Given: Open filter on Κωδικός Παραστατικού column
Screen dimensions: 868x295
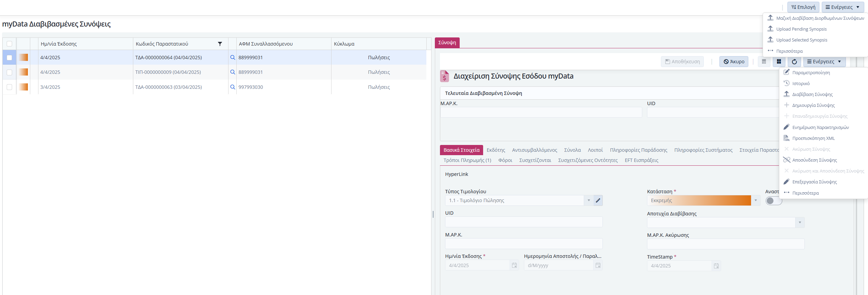Looking at the screenshot, I should pyautogui.click(x=220, y=44).
